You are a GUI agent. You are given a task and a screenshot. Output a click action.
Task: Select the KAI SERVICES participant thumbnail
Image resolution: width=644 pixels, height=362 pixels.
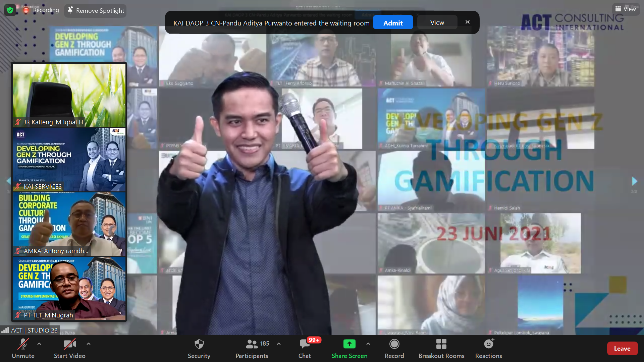(69, 160)
